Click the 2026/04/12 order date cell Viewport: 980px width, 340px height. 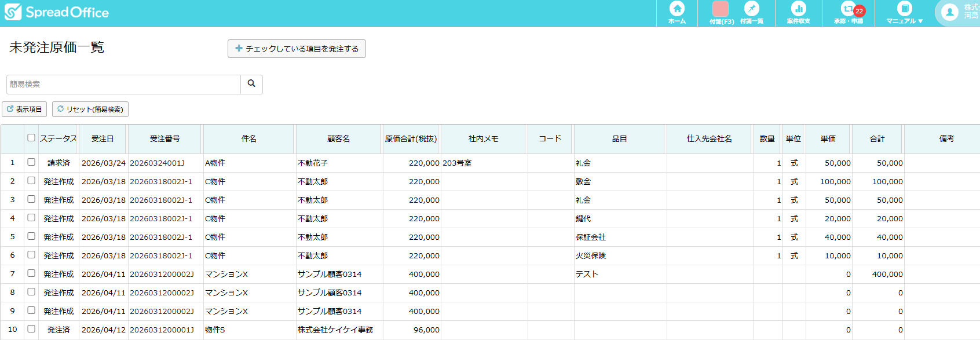click(103, 330)
